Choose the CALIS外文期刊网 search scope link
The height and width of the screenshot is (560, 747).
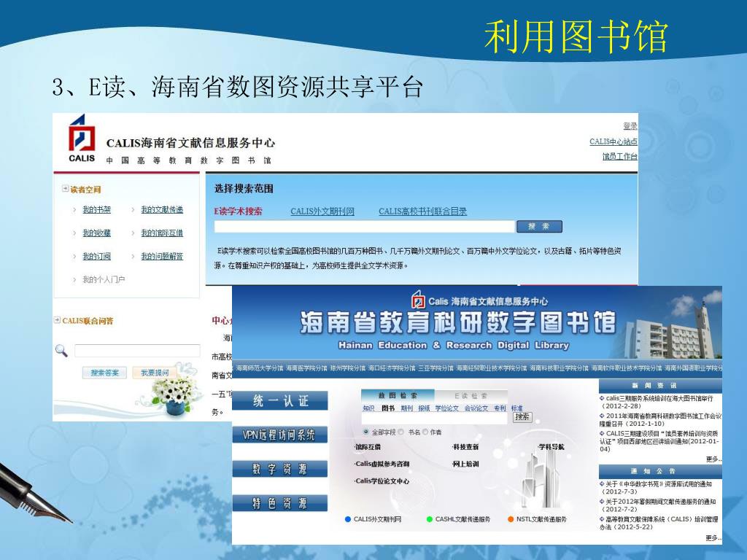(x=322, y=211)
